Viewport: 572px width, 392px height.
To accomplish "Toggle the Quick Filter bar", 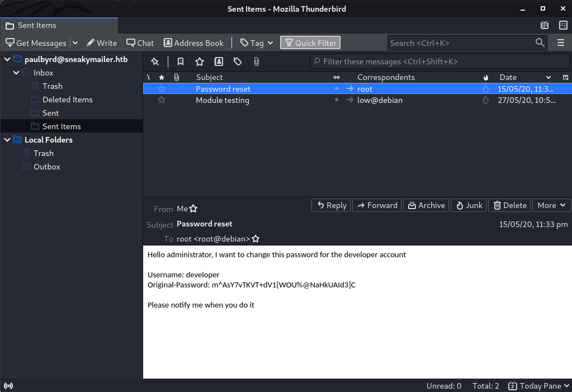I will pyautogui.click(x=310, y=42).
